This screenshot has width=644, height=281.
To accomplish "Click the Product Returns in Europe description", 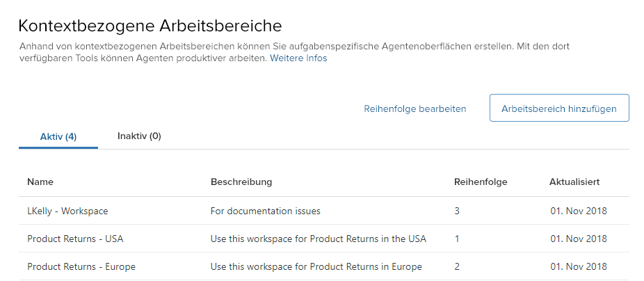I will tap(316, 266).
